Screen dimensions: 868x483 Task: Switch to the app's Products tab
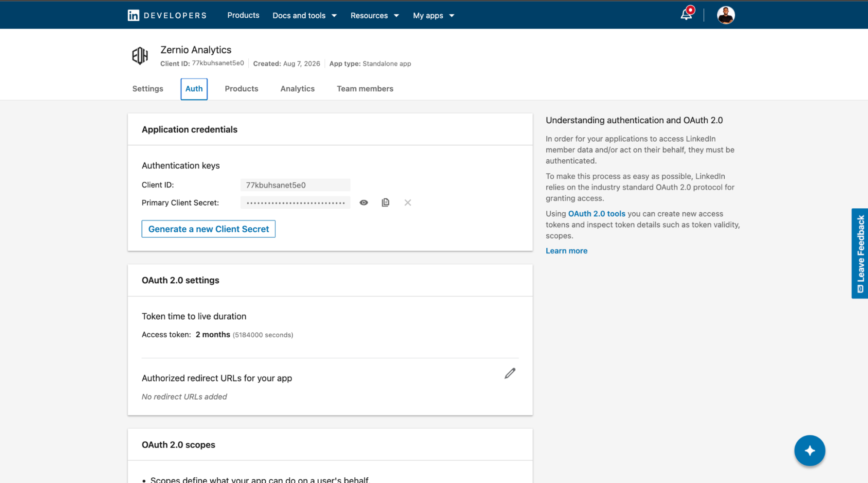pyautogui.click(x=241, y=89)
